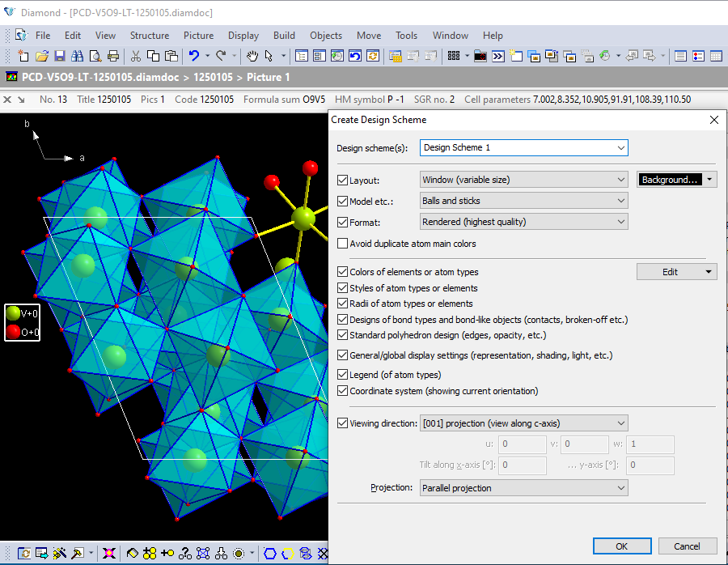Open the Build menu
Viewport: 728px width, 565px height.
pyautogui.click(x=284, y=36)
